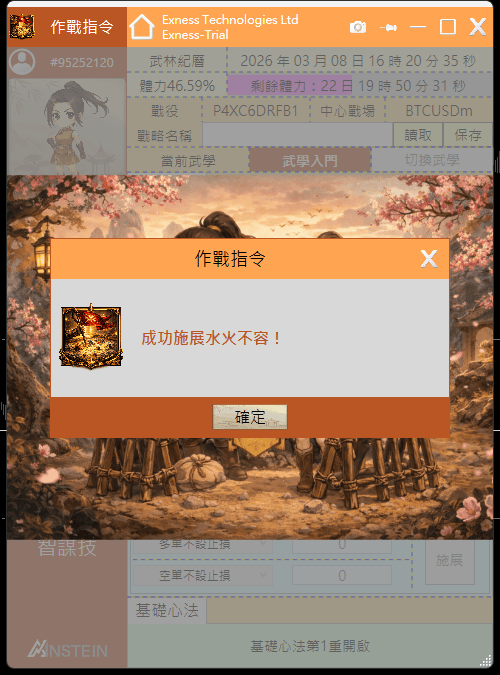500x675 pixels.
Task: Expand the 多單不設止損 dropdown
Action: [202, 545]
